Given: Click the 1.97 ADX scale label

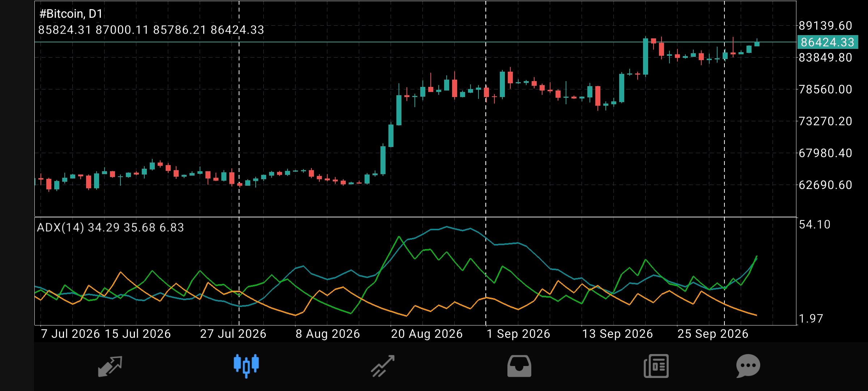Looking at the screenshot, I should pyautogui.click(x=811, y=319).
